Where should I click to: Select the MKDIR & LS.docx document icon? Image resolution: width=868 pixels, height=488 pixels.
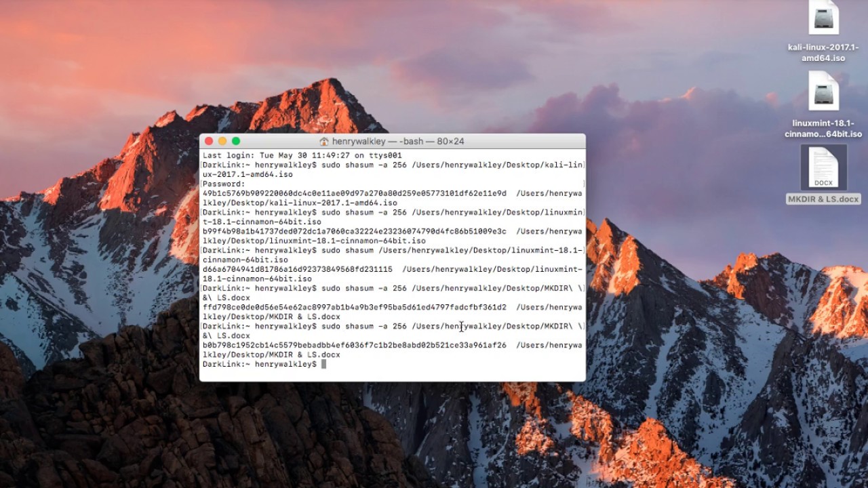click(823, 167)
